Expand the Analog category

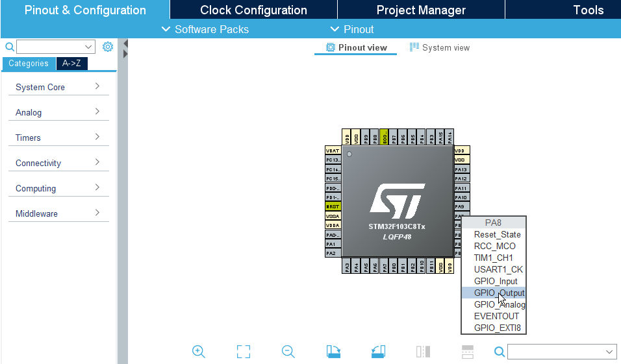click(x=58, y=112)
